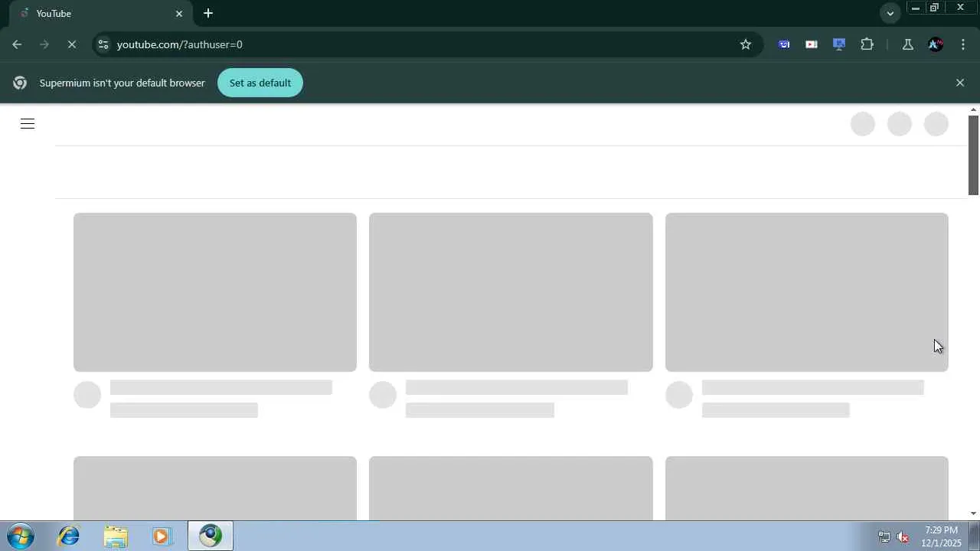Open the Windows Start menu
The height and width of the screenshot is (551, 980).
click(21, 536)
